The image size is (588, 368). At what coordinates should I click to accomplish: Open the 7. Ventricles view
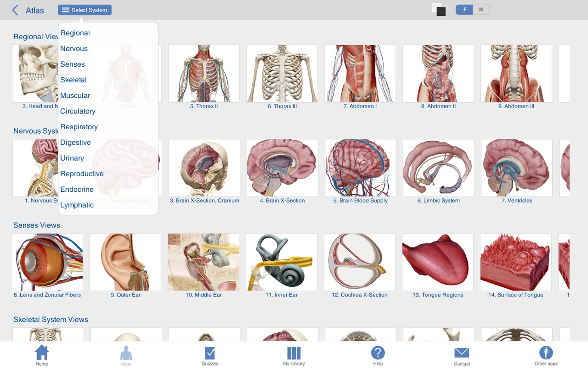pos(517,168)
